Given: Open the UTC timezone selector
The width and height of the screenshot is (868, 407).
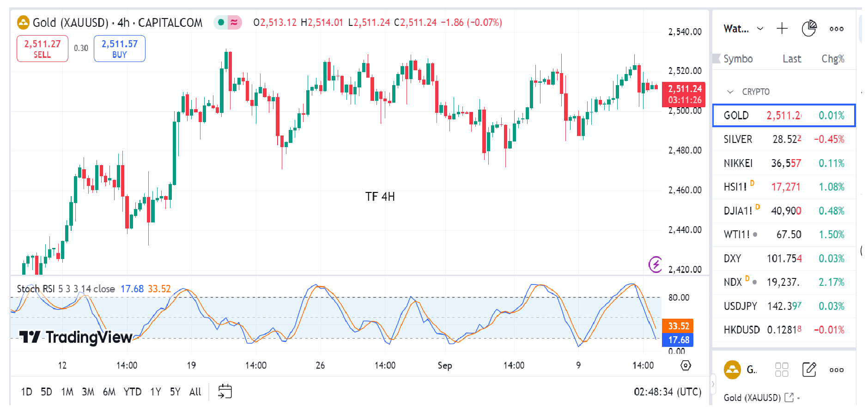Looking at the screenshot, I should coord(667,392).
